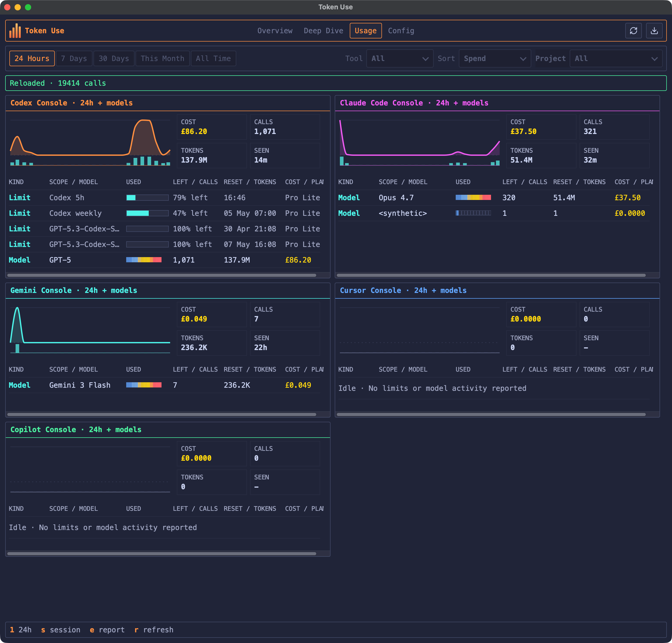Click the Copilot Console idle message
This screenshot has height=643, width=672.
103,527
